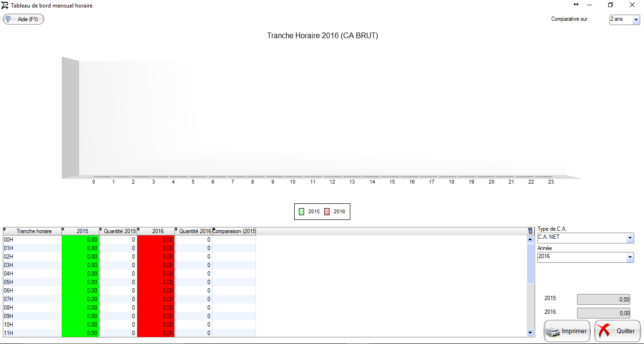The image size is (644, 344).
Task: Click the application cart icon in title bar
Action: click(5, 5)
